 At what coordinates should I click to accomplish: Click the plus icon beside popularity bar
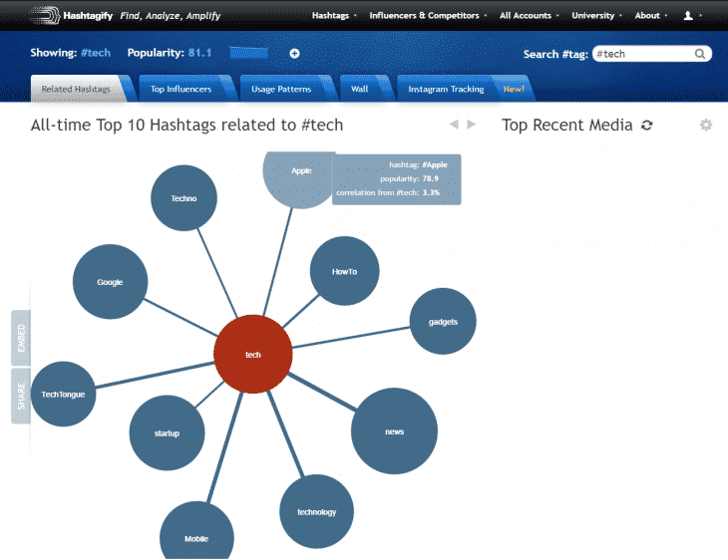pyautogui.click(x=294, y=53)
